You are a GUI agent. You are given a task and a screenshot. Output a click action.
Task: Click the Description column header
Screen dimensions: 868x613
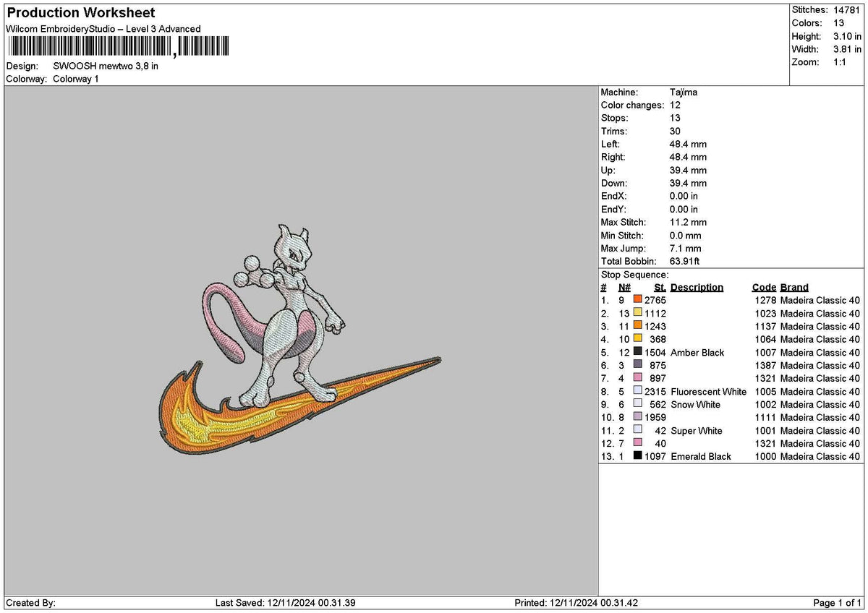pos(697,287)
